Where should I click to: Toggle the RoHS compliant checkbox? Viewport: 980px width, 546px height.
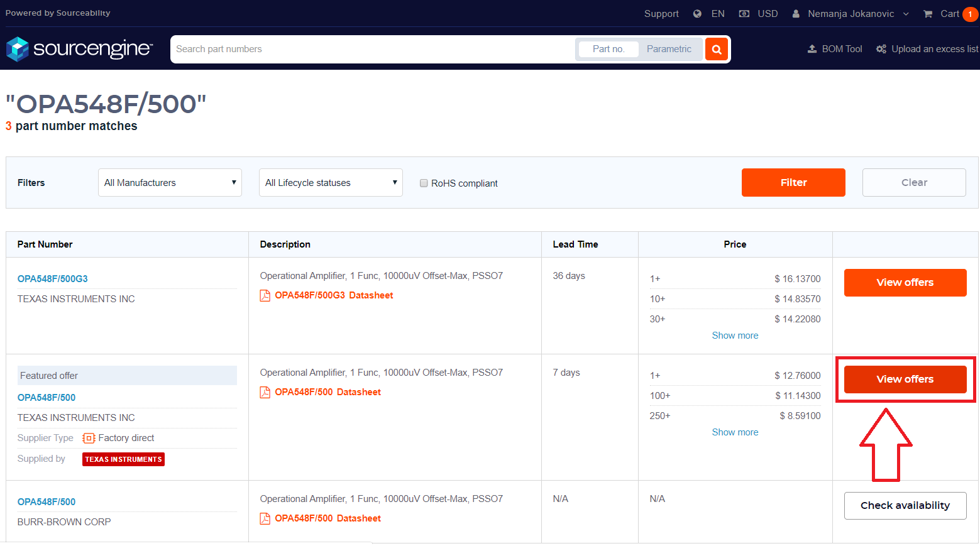click(424, 183)
